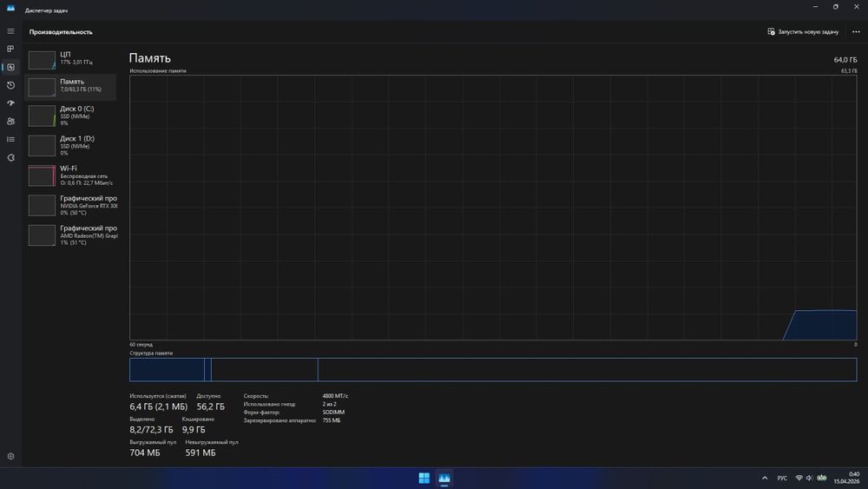Image resolution: width=868 pixels, height=489 pixels.
Task: Click the Использование памяти label
Action: (158, 71)
